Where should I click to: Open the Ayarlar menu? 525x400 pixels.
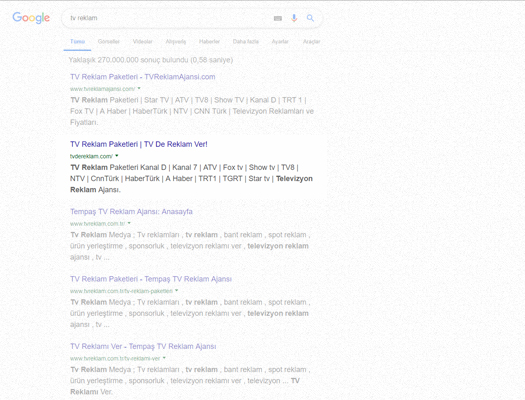tap(280, 42)
